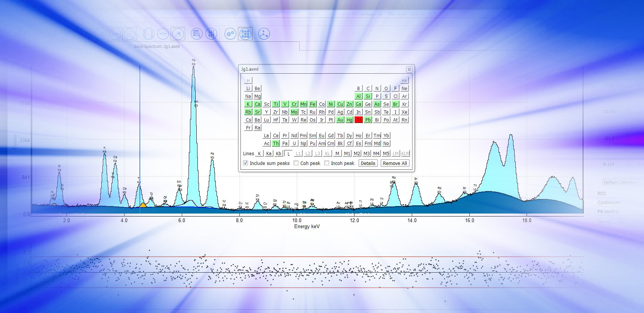Switch to the M lines option
Viewport: 644px width, 313px height.
point(337,153)
